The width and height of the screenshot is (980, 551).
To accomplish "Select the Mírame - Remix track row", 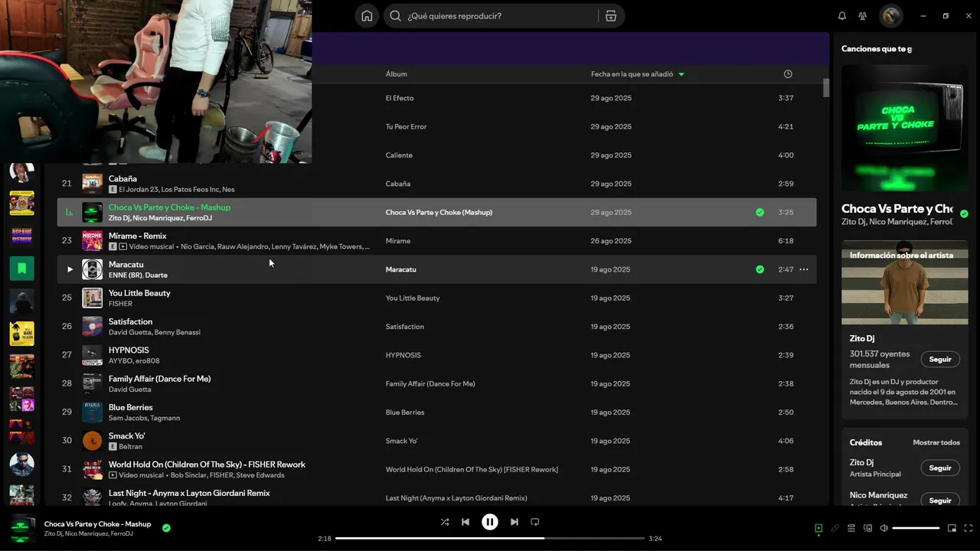I will (x=436, y=240).
